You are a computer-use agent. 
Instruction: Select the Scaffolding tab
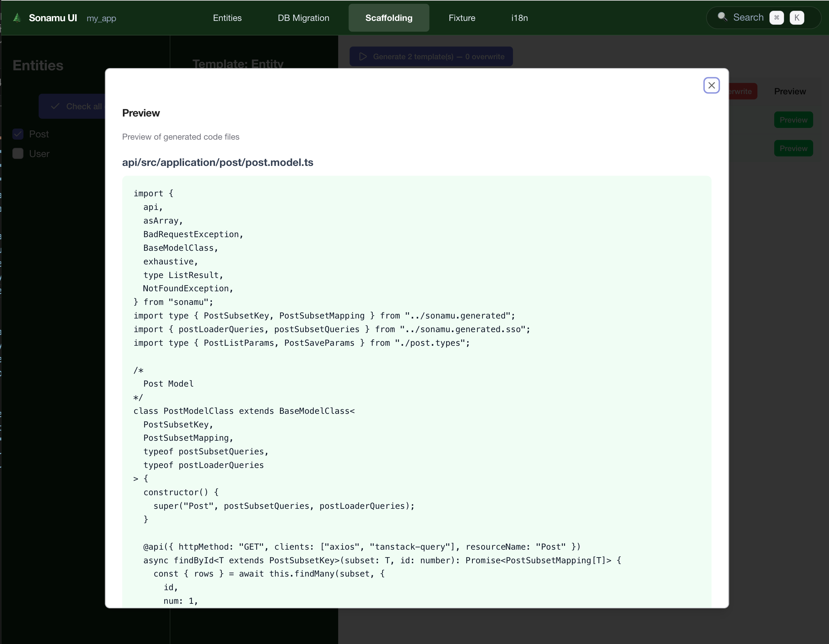coord(389,18)
